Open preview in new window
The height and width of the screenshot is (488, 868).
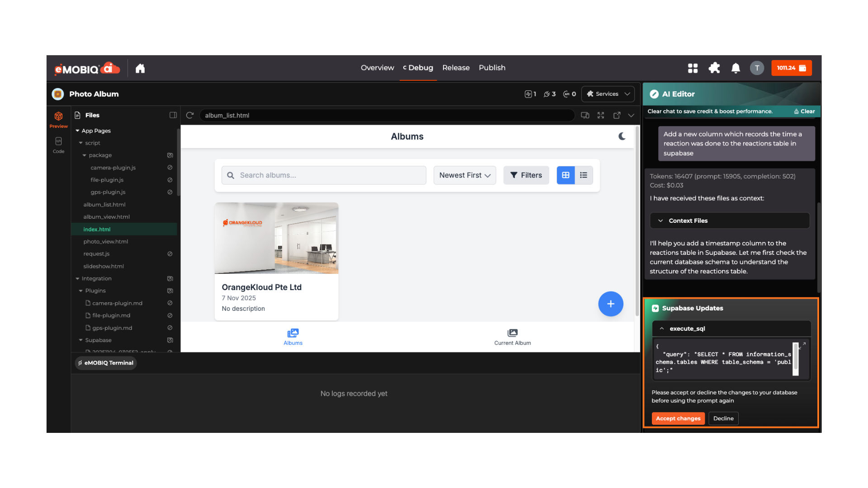[x=617, y=115]
